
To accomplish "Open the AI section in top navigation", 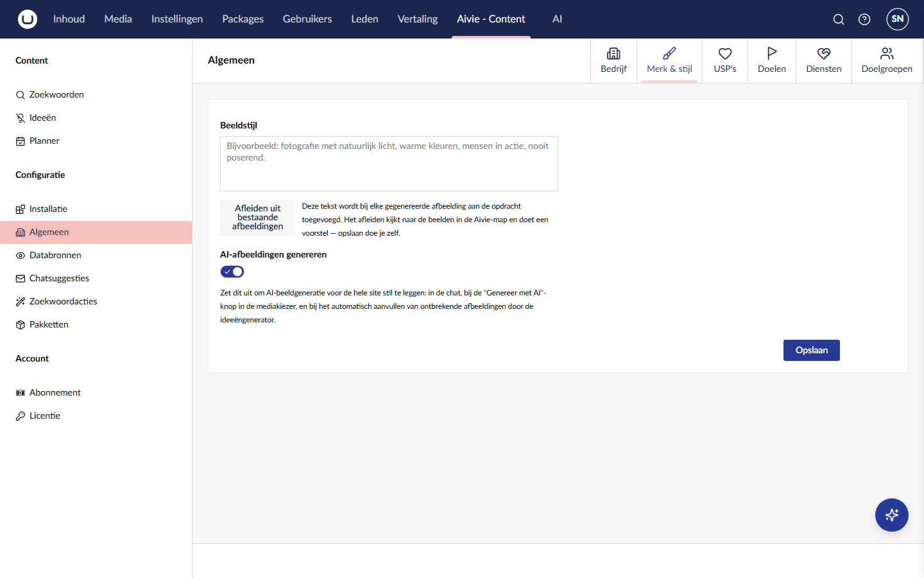I will pyautogui.click(x=557, y=19).
